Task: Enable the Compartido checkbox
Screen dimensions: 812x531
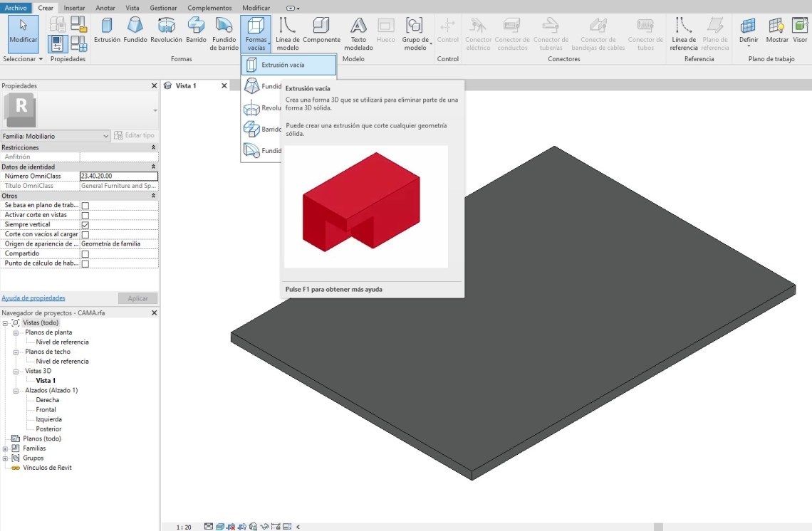Action: [85, 254]
